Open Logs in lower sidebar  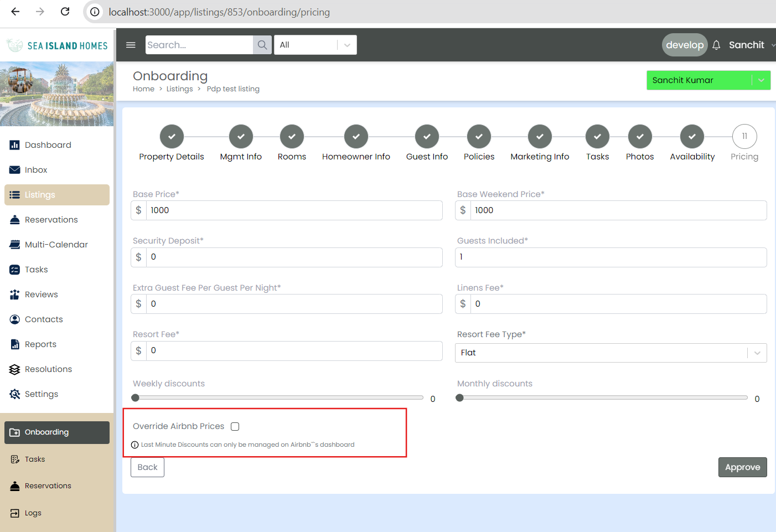coord(57,513)
